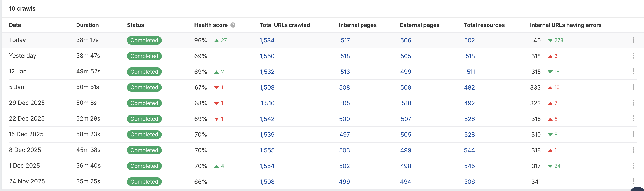Open the three-dot menu for Today's crawl
The height and width of the screenshot is (191, 644).
tap(633, 40)
